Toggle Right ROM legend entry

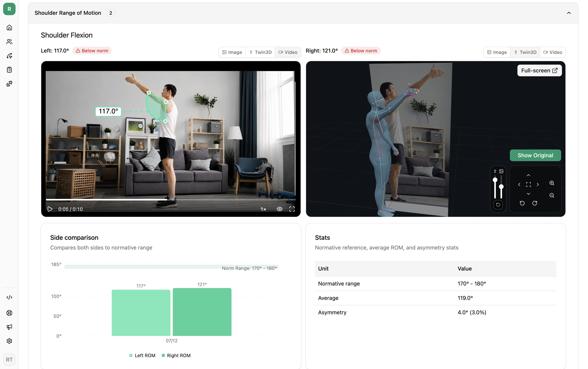pyautogui.click(x=176, y=355)
